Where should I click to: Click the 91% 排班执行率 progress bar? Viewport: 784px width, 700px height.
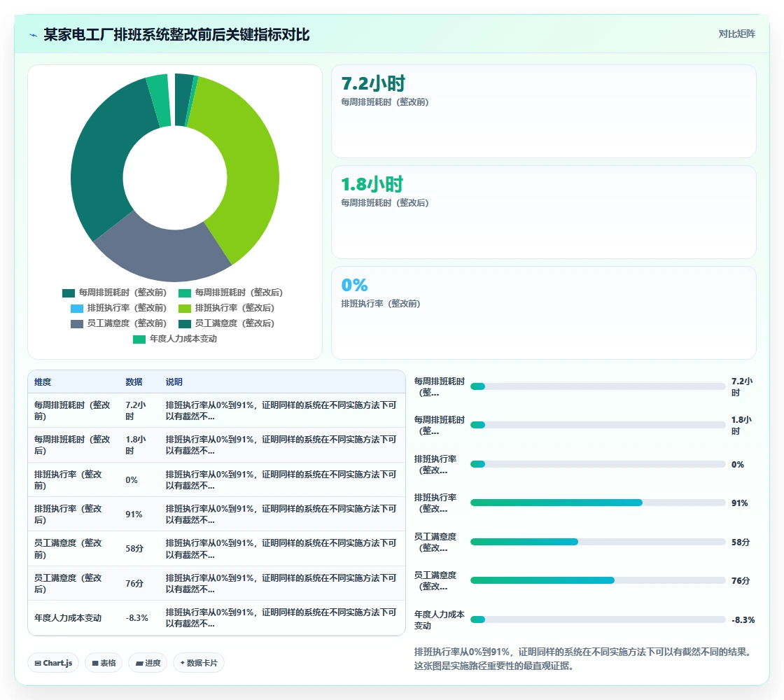[598, 503]
